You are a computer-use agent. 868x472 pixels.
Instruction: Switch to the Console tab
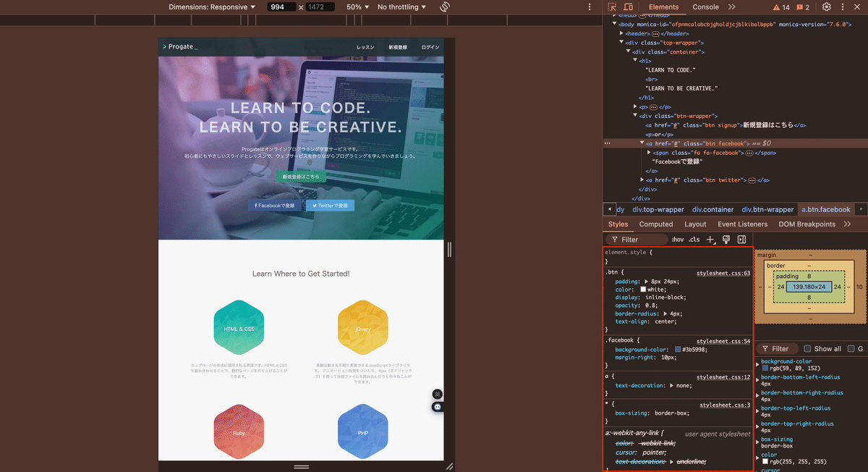tap(705, 7)
